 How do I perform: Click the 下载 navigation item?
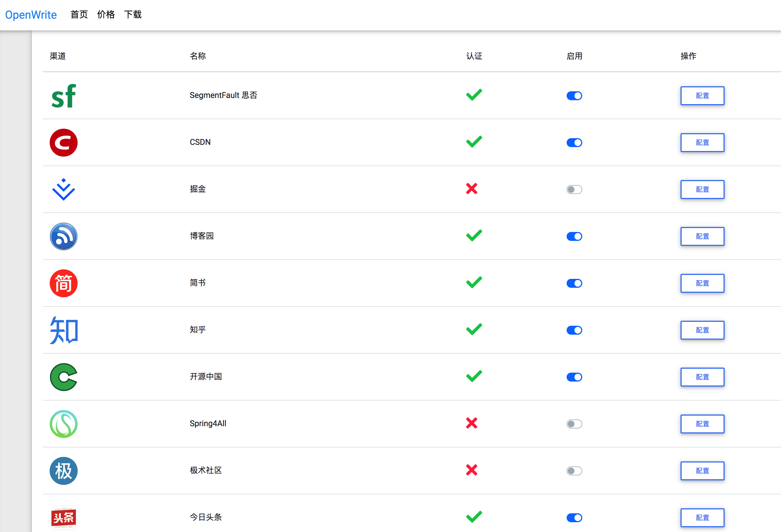click(133, 15)
